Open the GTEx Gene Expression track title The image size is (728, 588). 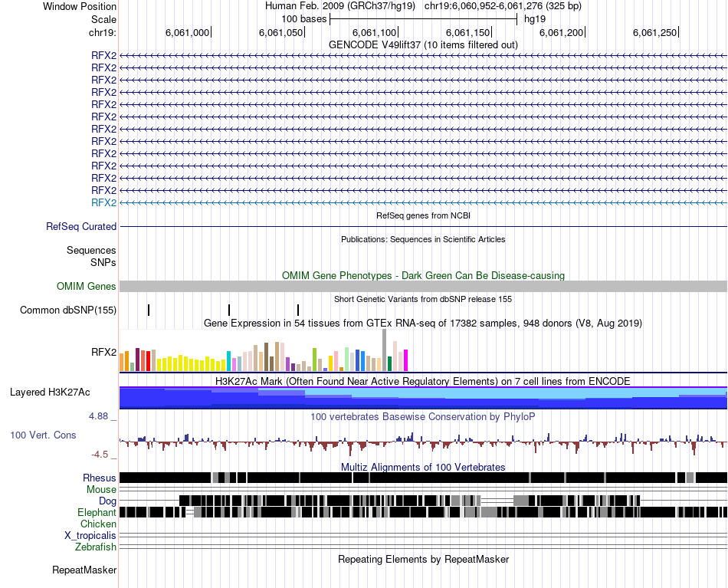tap(423, 323)
